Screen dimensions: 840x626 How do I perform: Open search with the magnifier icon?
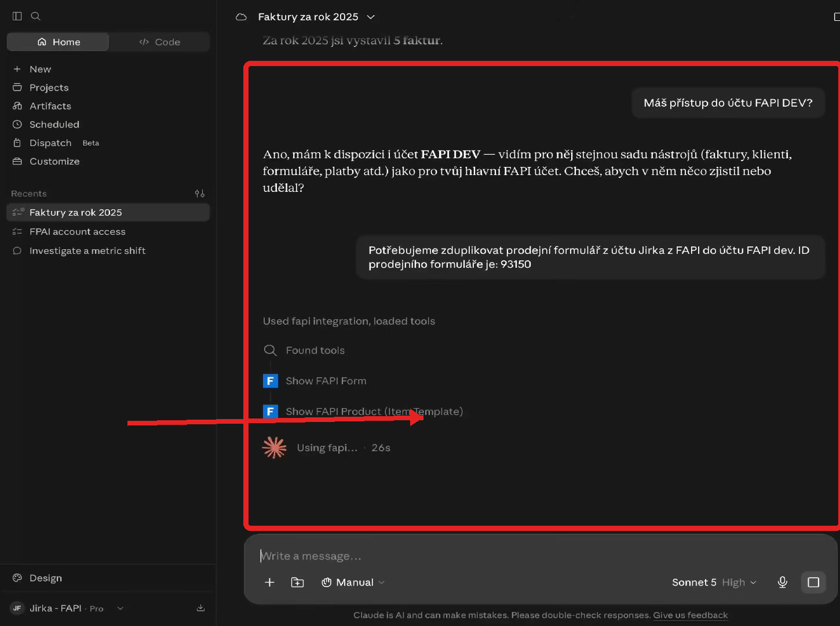[36, 16]
